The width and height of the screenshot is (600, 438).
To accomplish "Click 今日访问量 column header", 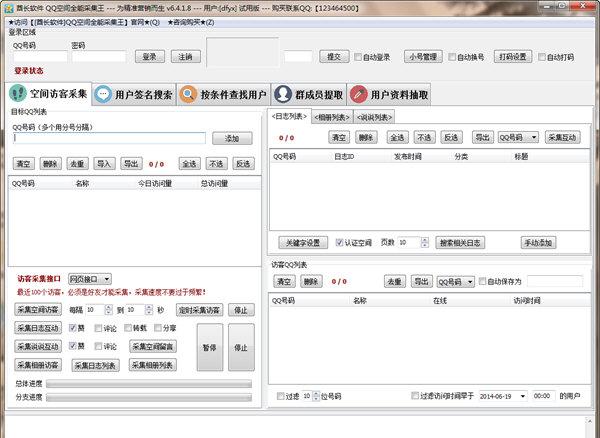I will [x=155, y=184].
